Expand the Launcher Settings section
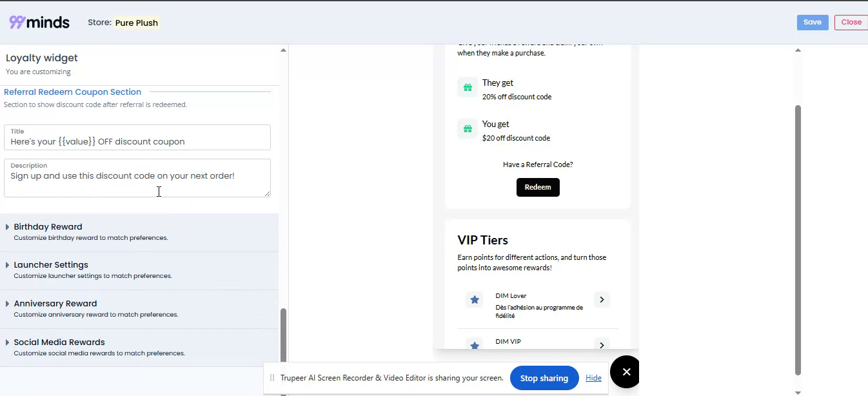This screenshot has height=396, width=868. (x=139, y=270)
